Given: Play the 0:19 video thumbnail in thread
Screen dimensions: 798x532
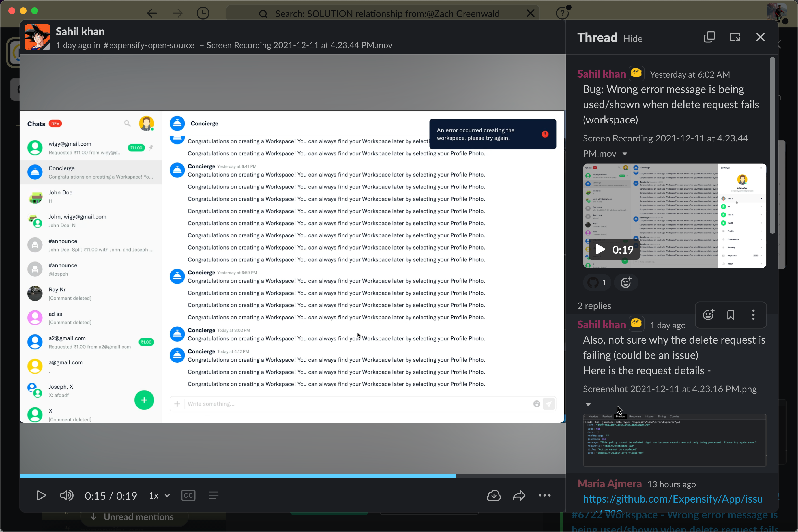Looking at the screenshot, I should (600, 249).
